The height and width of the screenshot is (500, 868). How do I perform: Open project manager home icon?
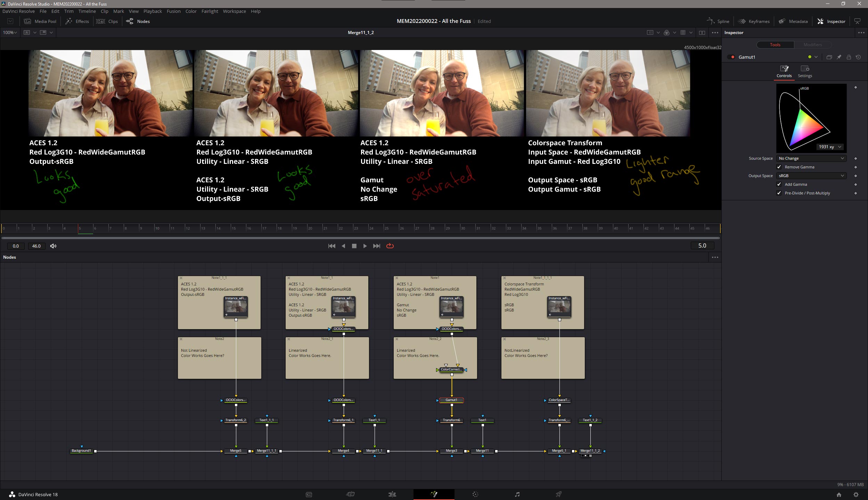click(x=839, y=494)
